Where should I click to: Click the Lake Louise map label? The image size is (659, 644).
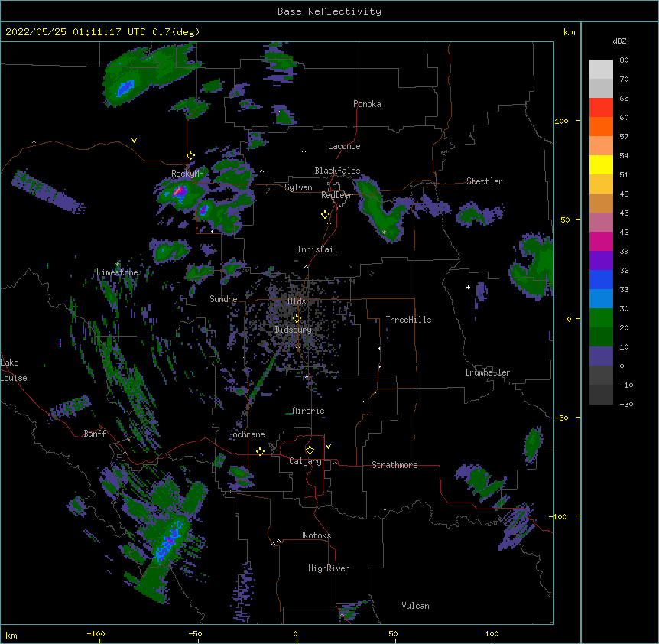click(x=14, y=370)
